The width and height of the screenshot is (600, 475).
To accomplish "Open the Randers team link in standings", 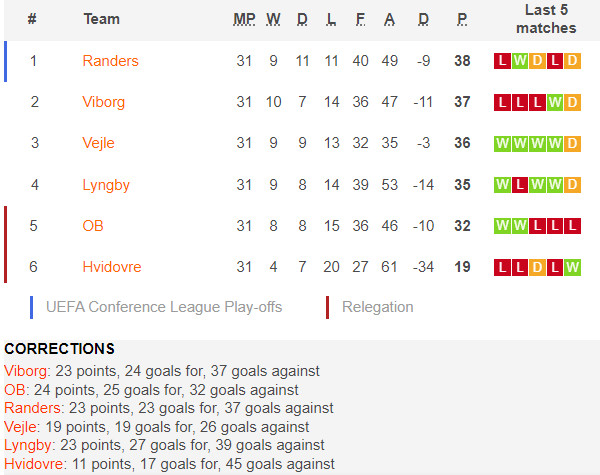I will tap(110, 61).
